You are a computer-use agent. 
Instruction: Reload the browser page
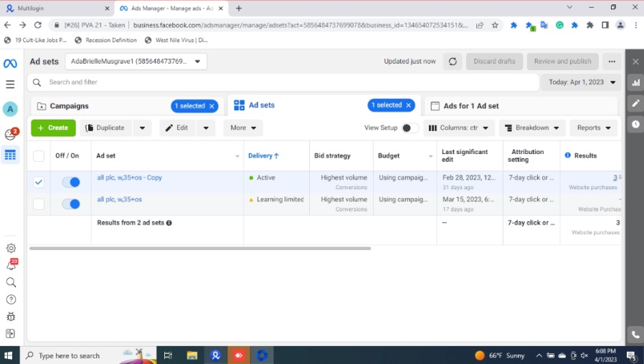coord(38,25)
